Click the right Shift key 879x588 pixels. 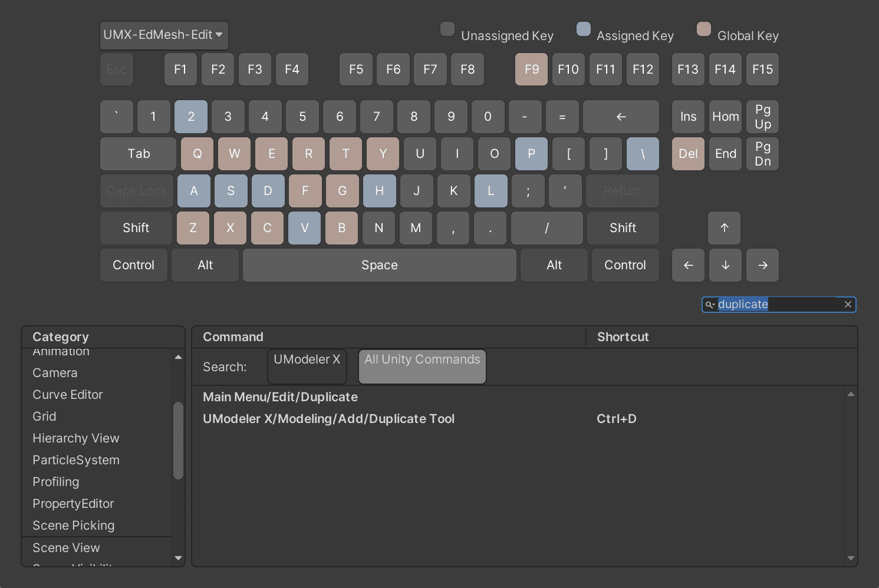[623, 228]
